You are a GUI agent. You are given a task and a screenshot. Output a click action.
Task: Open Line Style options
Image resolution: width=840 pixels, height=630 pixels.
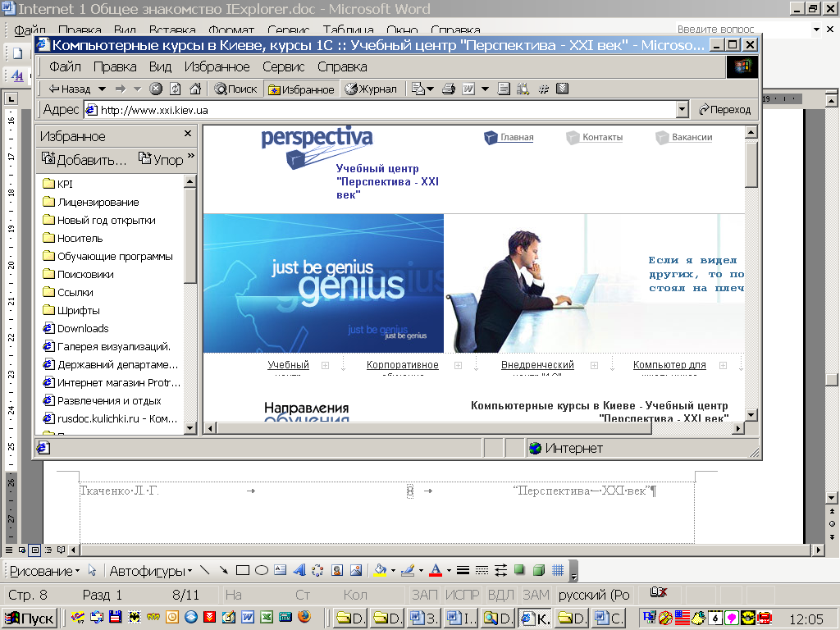463,571
